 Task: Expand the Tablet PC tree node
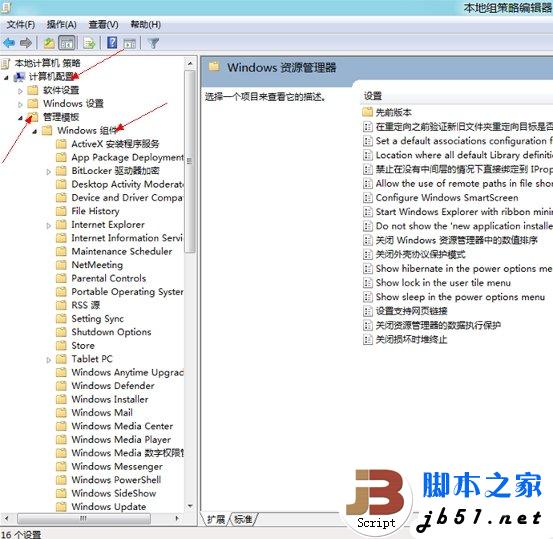tap(49, 360)
